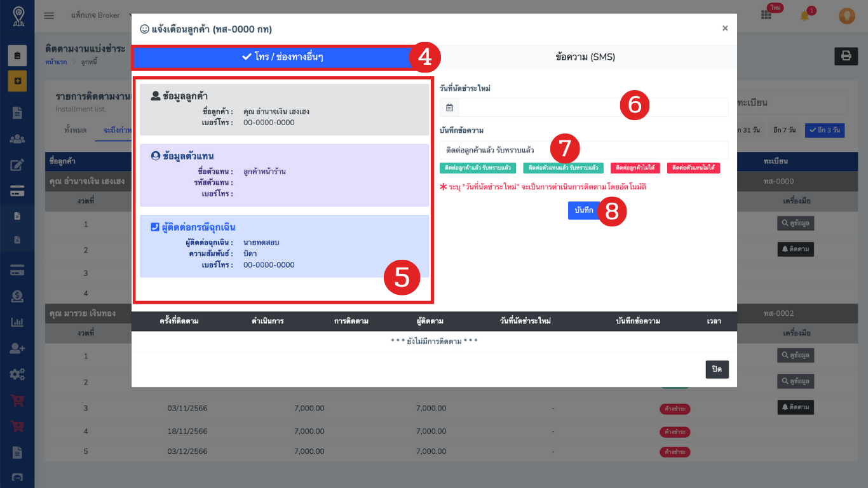
Task: Open the bar chart reports icon in sidebar
Action: pyautogui.click(x=17, y=322)
